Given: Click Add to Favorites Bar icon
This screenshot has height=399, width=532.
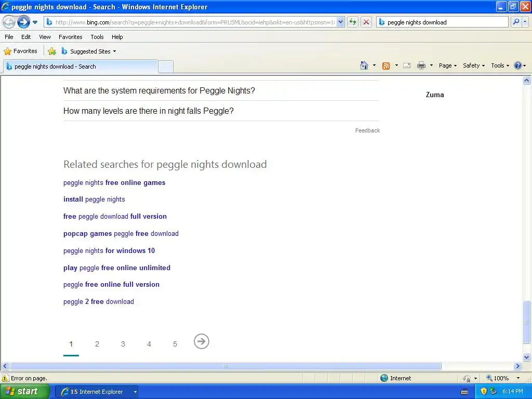Looking at the screenshot, I should pyautogui.click(x=52, y=51).
